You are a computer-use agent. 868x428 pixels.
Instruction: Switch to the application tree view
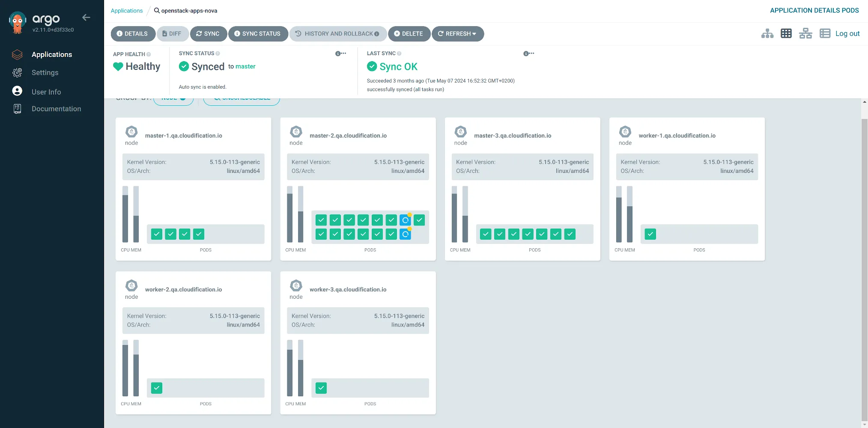pos(767,33)
